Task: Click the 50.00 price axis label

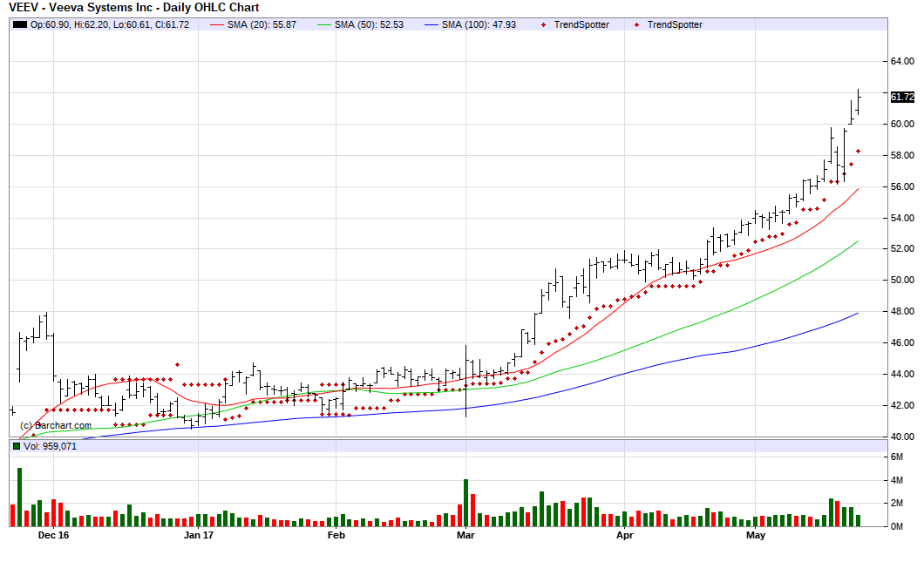Action: [x=902, y=280]
